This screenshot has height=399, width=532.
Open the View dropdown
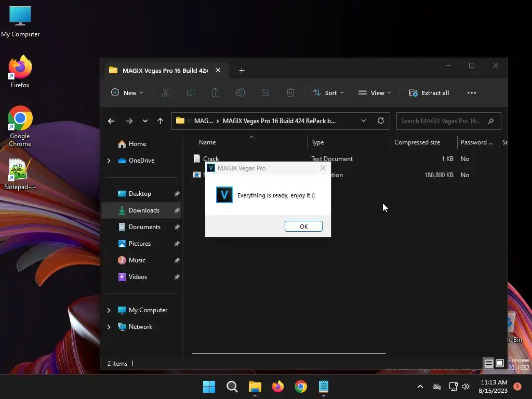tap(375, 92)
